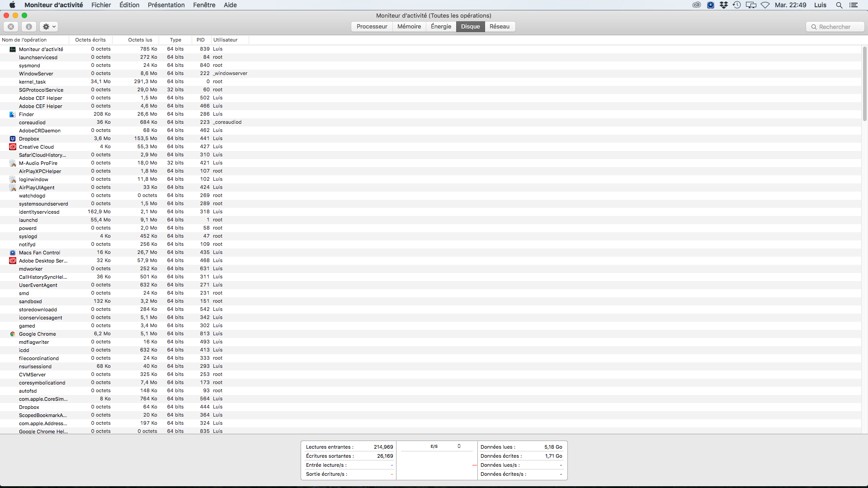Click the M-Audio ProFire process icon
The width and height of the screenshot is (868, 488).
pos(13,163)
